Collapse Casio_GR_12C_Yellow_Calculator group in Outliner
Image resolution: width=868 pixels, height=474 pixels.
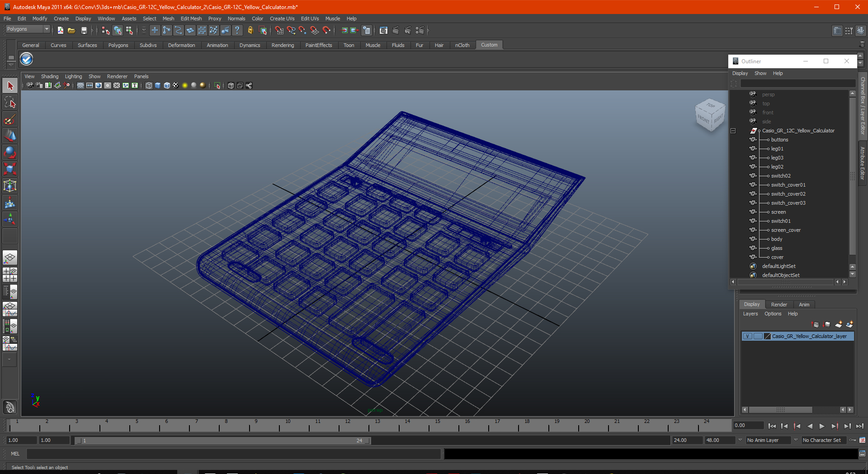pos(733,131)
